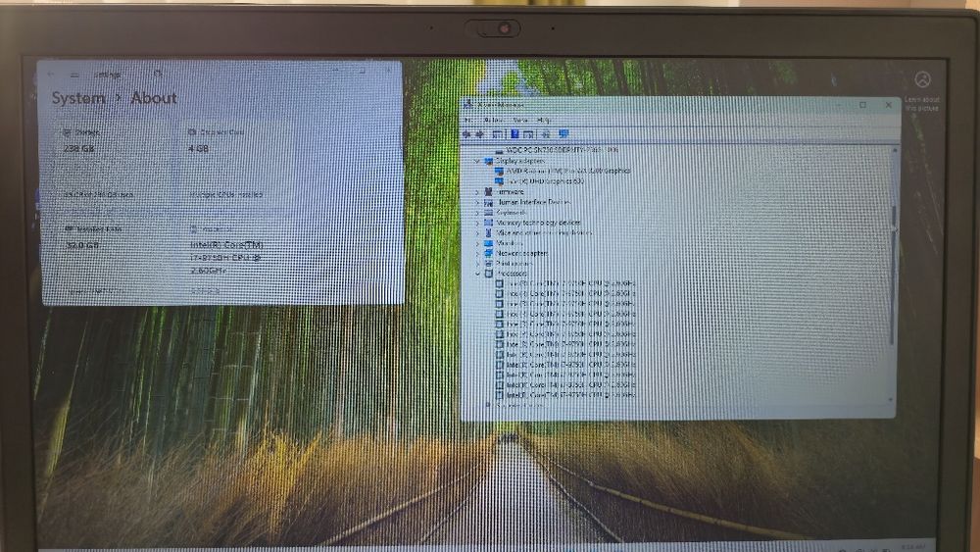Click the scan for hardware changes monitor icon
Viewport: 980px width, 552px height.
coord(563,133)
